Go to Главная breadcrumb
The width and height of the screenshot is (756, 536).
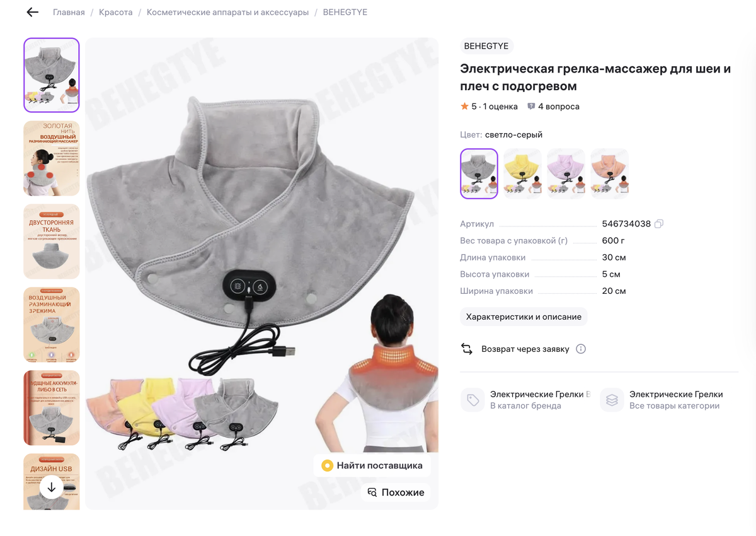click(69, 12)
